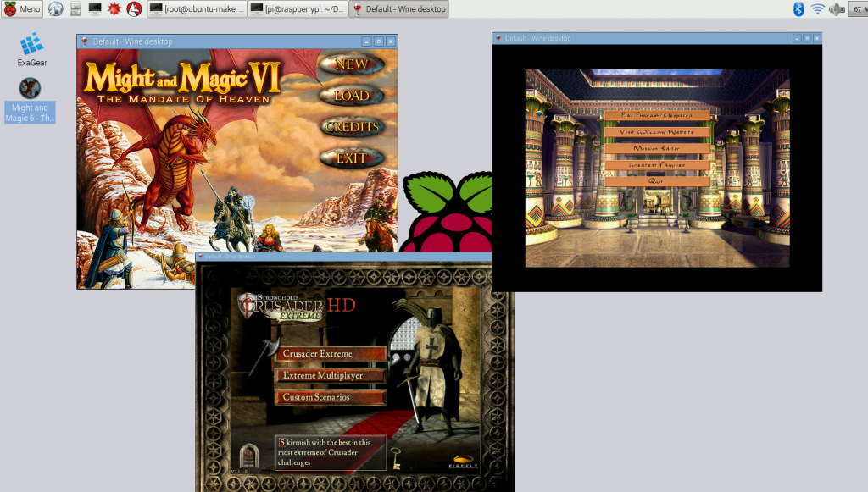Click NEW in Might and Magic VI

[x=352, y=64]
